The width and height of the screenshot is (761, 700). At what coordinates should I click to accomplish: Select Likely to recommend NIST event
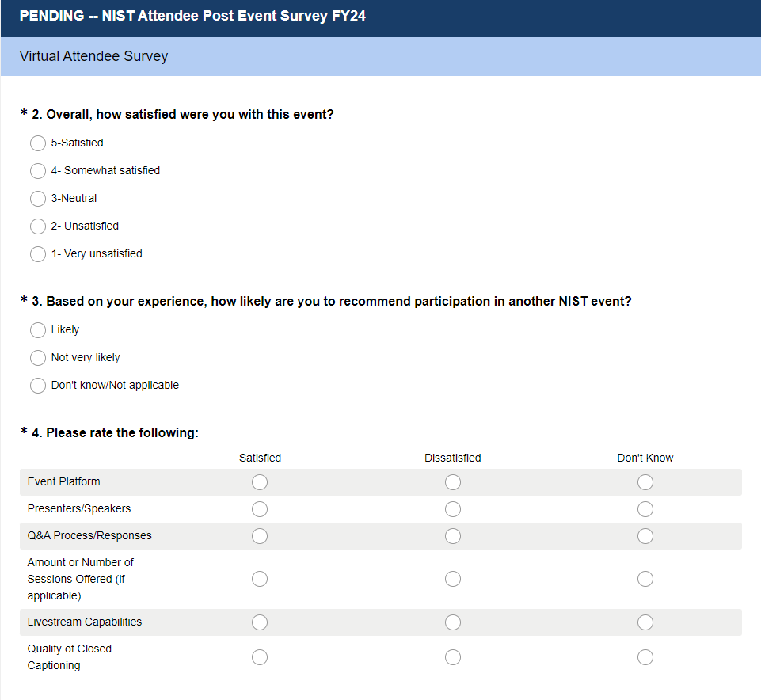[38, 330]
